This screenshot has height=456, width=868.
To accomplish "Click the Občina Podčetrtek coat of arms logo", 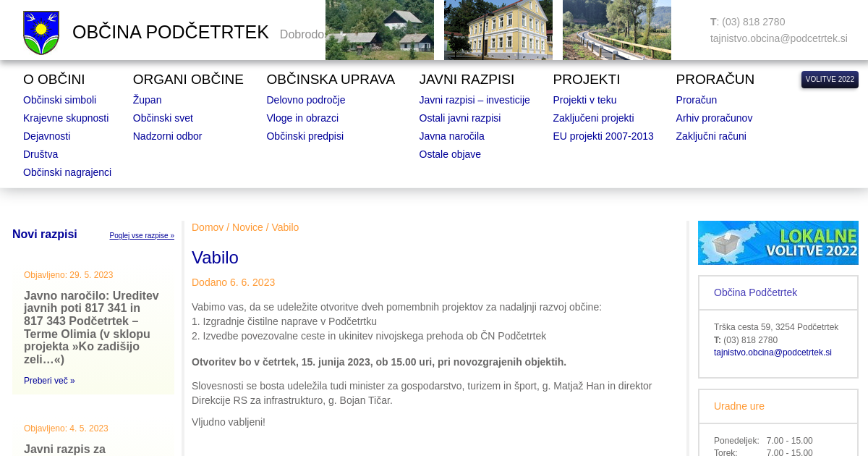I will click(x=41, y=33).
